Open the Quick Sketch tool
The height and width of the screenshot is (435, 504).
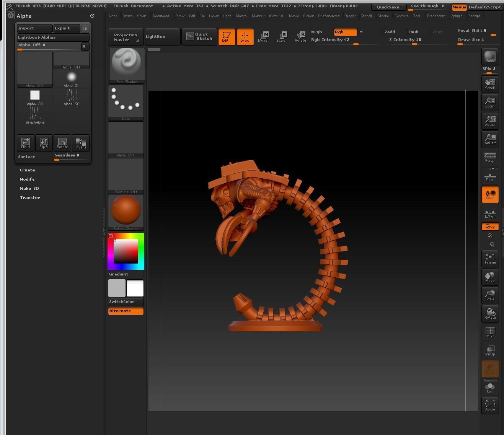coord(199,37)
